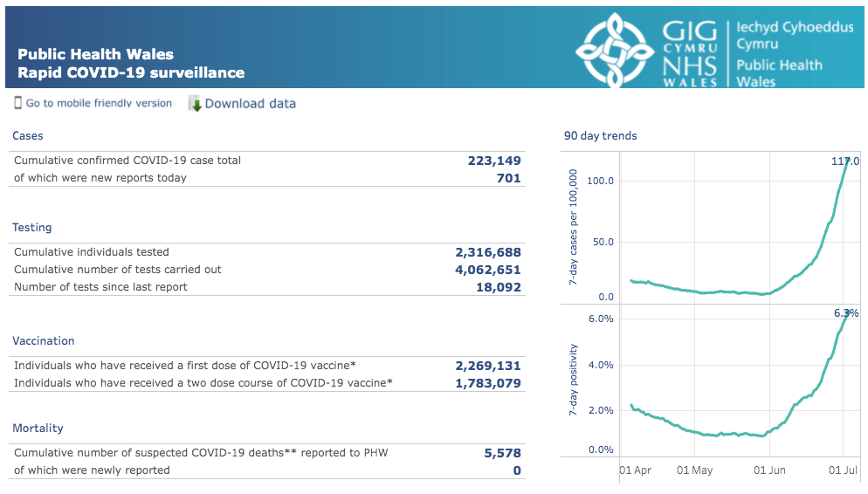This screenshot has height=494, width=868.
Task: Click the 90 day trends heading
Action: tap(601, 135)
